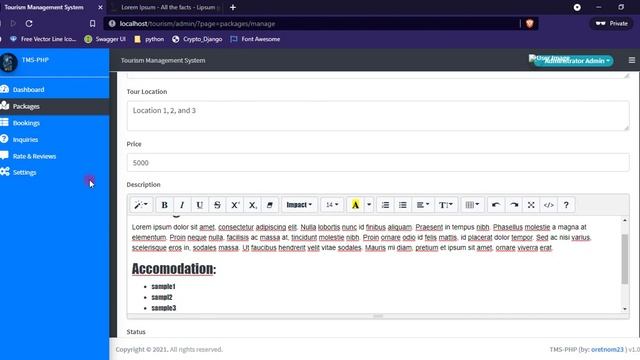Viewport: 640px width, 360px height.
Task: Go to Dashboard in sidebar
Action: [x=55, y=89]
